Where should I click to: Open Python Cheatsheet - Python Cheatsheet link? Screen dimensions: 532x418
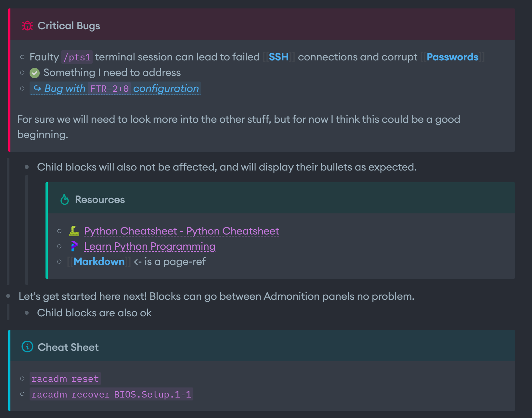181,231
